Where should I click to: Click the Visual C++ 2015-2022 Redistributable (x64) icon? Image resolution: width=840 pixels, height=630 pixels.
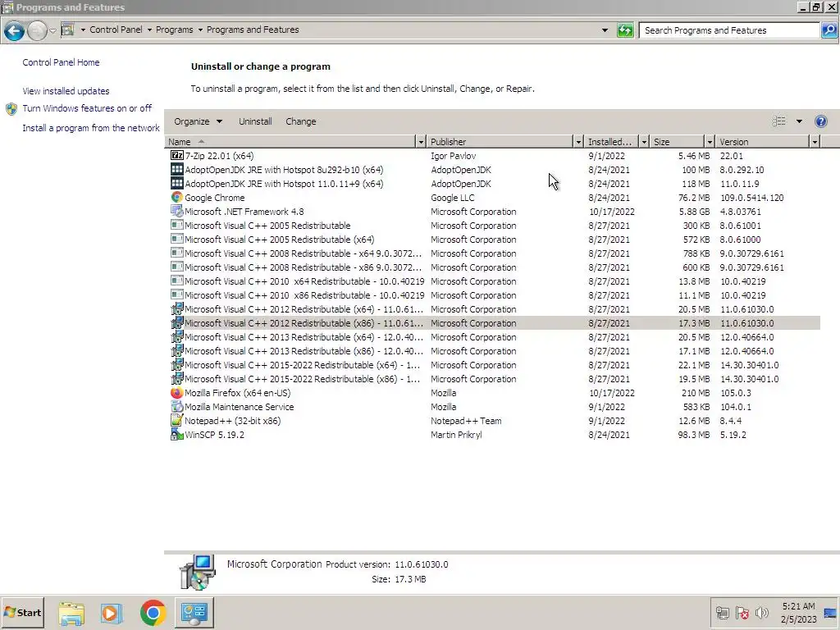coord(177,364)
